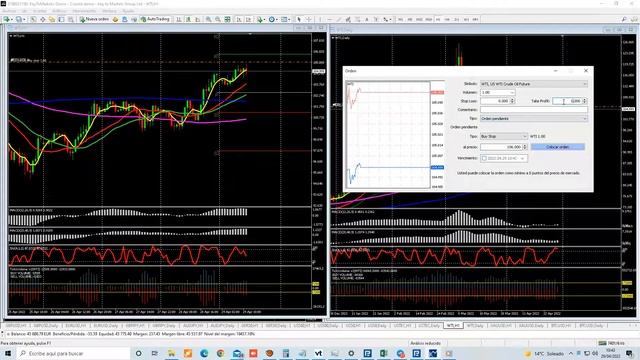Click the Colocar orden button

pyautogui.click(x=558, y=147)
